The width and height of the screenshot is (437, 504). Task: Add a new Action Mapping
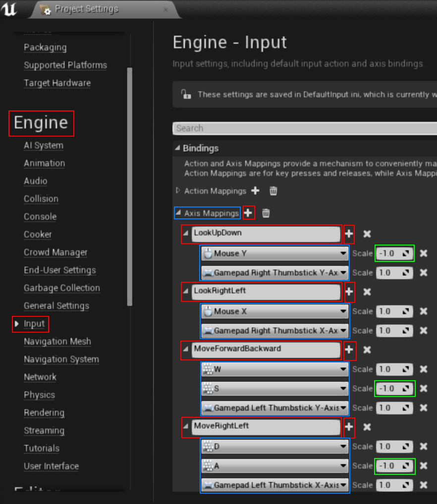(255, 191)
